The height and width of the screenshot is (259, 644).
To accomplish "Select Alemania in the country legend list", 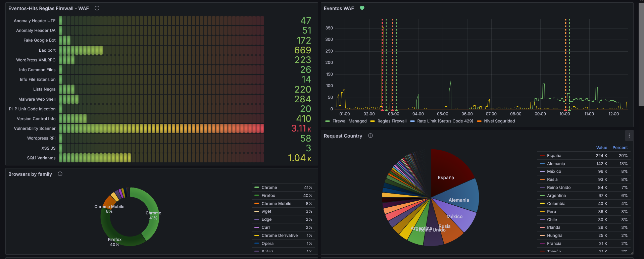I will point(556,164).
